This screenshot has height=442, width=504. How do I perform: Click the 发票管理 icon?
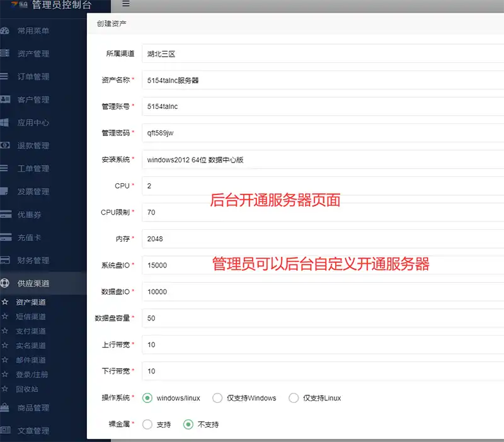click(4, 191)
